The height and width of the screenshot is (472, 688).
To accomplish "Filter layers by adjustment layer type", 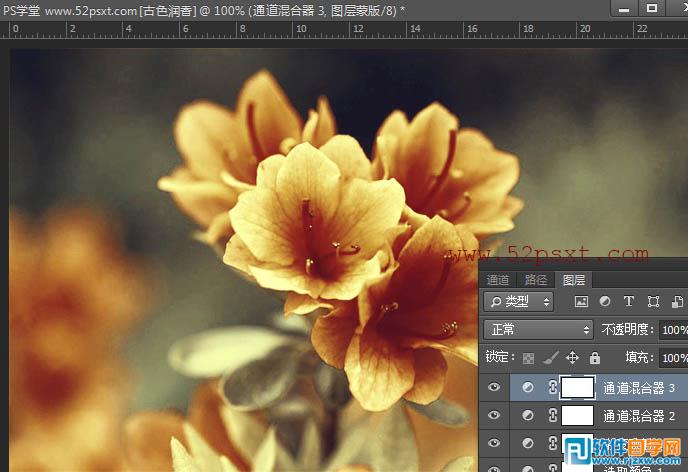I will coord(605,301).
